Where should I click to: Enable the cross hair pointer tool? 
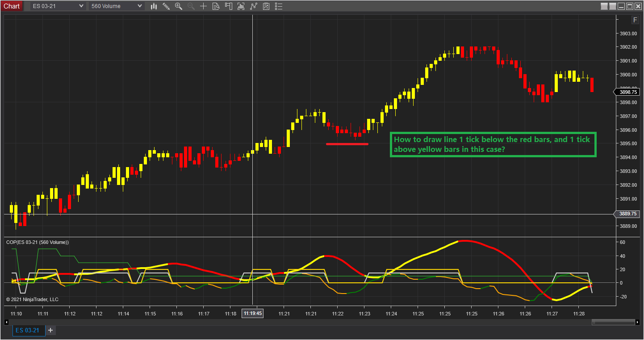point(203,6)
